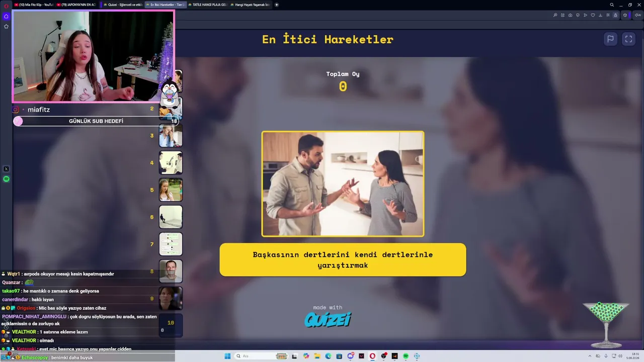Add the page to favorites with the heart icon
The height and width of the screenshot is (362, 644).
(593, 15)
